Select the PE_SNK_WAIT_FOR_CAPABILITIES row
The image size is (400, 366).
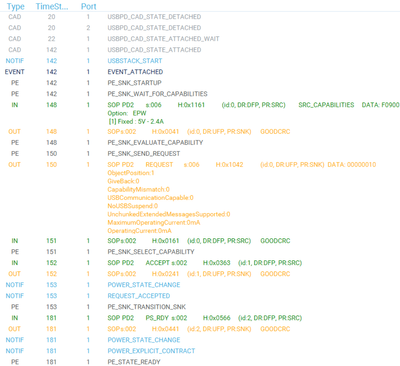pyautogui.click(x=200, y=94)
